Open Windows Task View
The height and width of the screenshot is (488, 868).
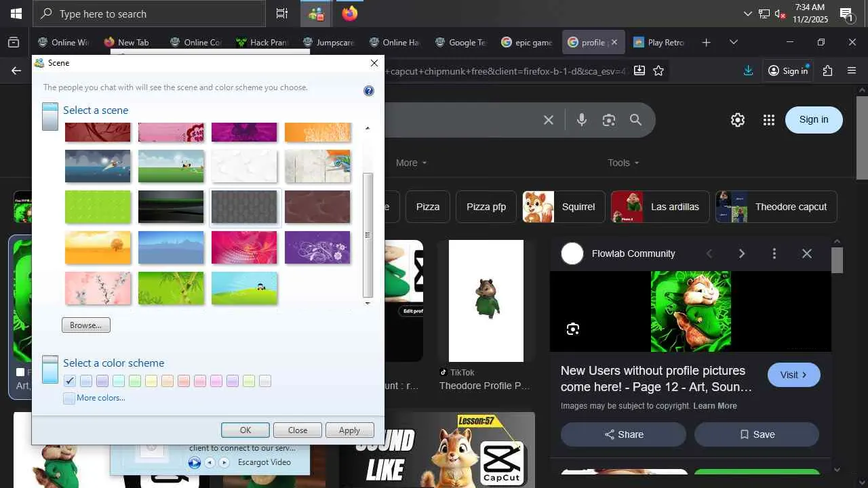[x=281, y=14]
